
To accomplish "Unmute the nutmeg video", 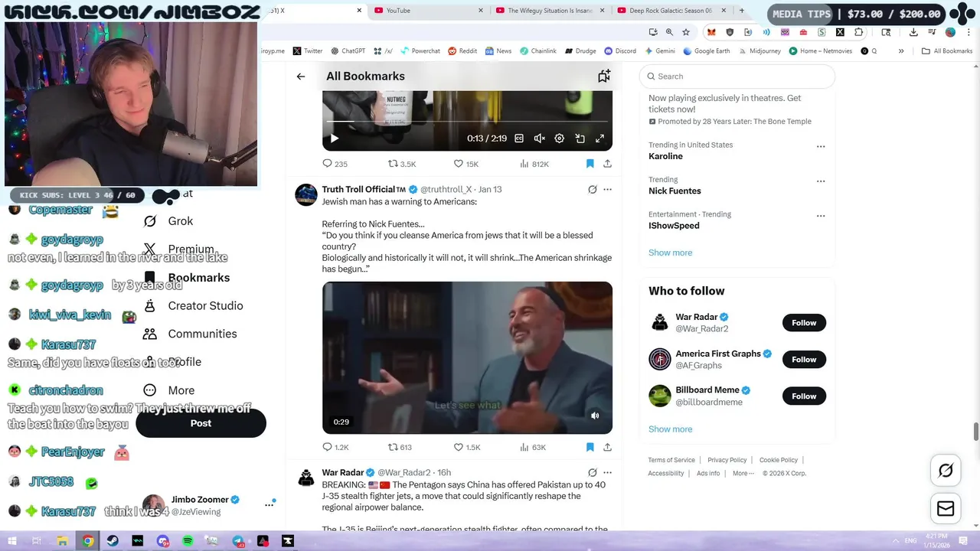I will pos(539,139).
